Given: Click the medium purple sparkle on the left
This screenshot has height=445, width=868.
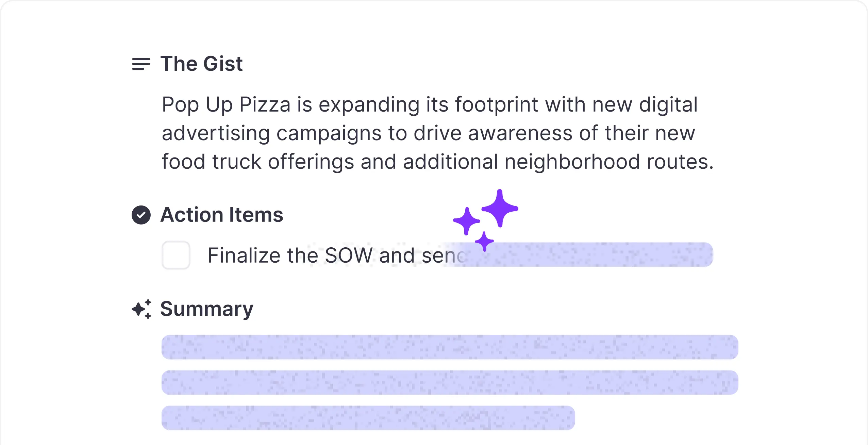Looking at the screenshot, I should tap(467, 221).
